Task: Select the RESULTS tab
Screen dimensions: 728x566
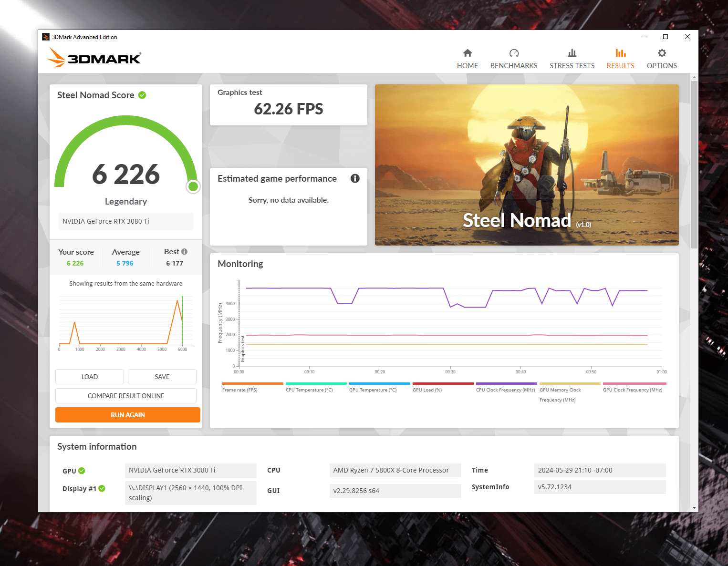Action: click(x=621, y=59)
